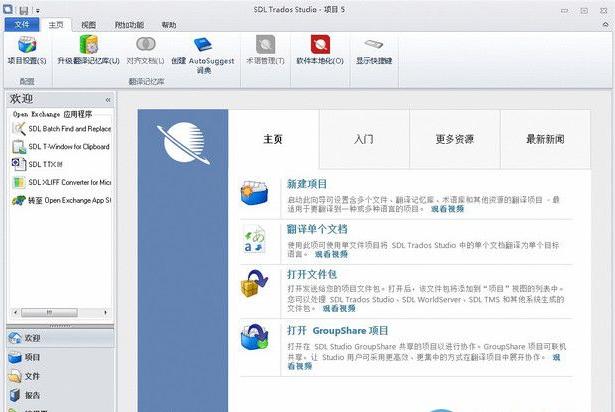This screenshot has height=412, width=615.
Task: Open the File (文件) menu tab
Action: [x=22, y=25]
